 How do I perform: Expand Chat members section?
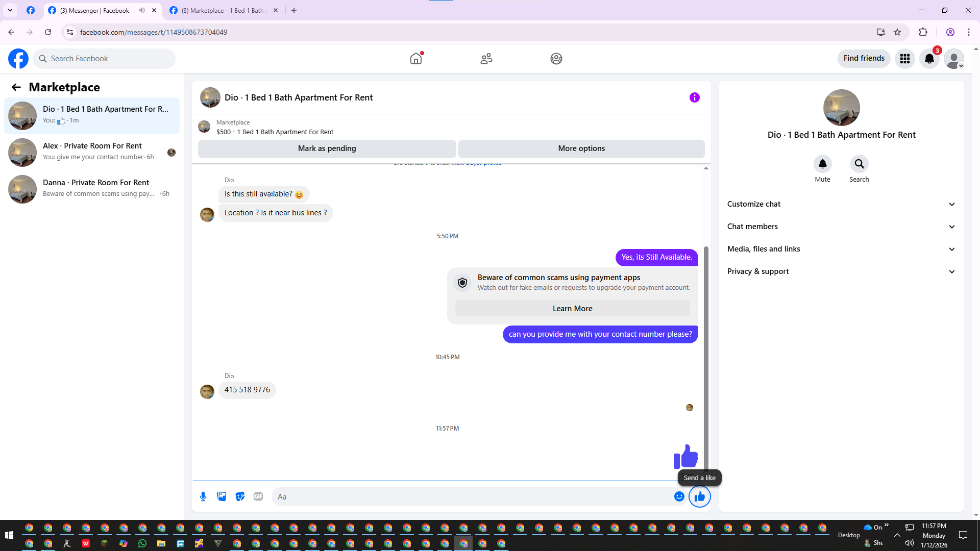coord(841,227)
